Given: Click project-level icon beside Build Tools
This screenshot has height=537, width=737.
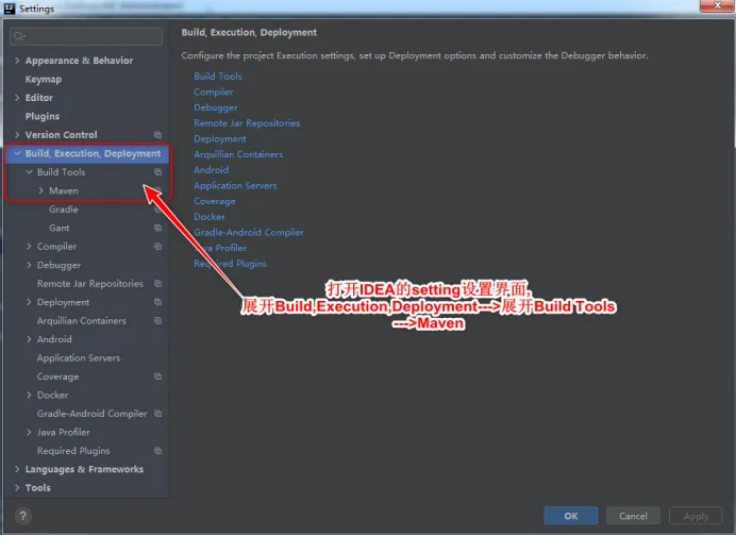Looking at the screenshot, I should pyautogui.click(x=158, y=172).
